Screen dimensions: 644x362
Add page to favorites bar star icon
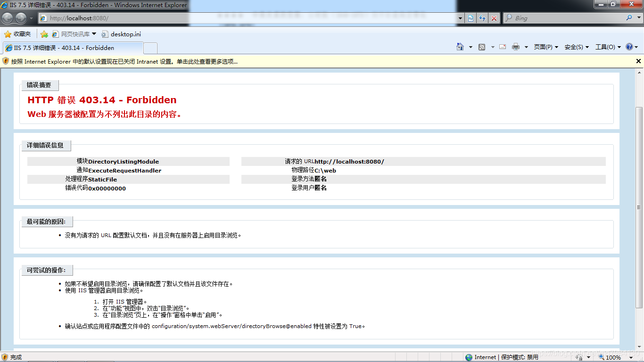(44, 34)
